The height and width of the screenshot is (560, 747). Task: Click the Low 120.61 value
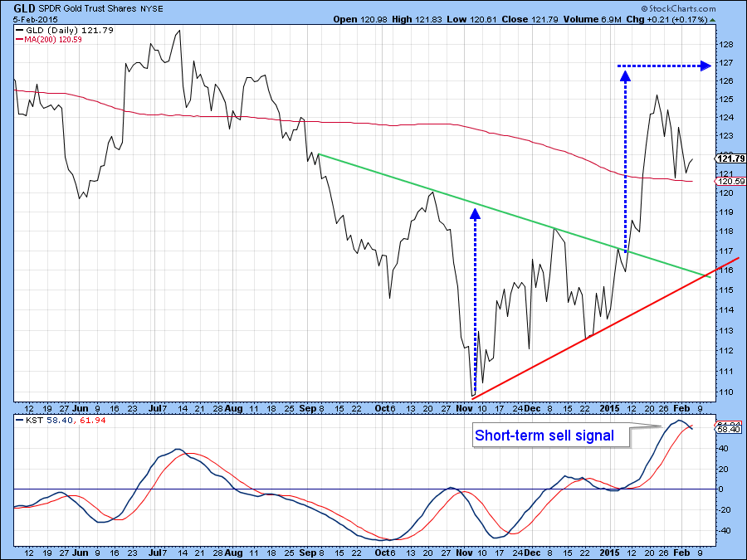click(471, 19)
